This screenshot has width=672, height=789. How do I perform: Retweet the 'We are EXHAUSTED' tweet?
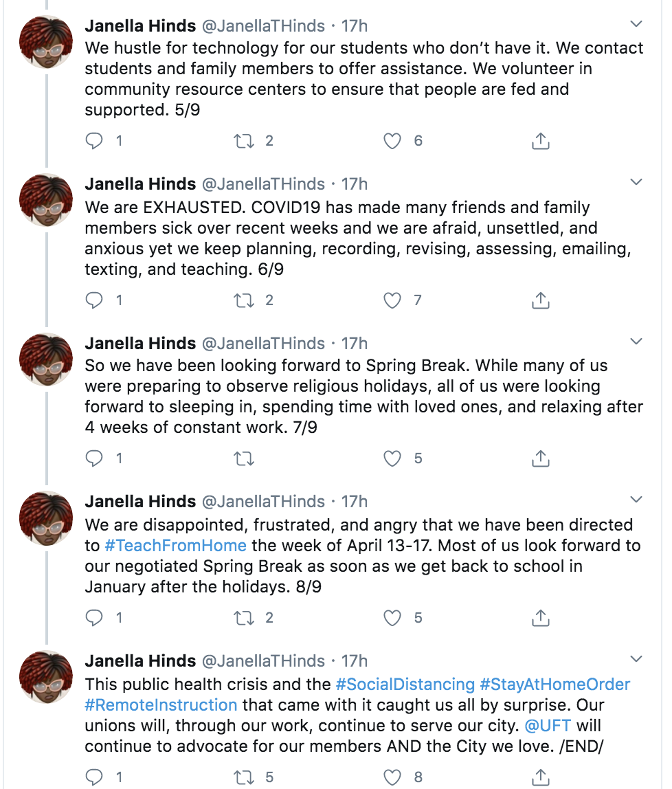point(244,300)
